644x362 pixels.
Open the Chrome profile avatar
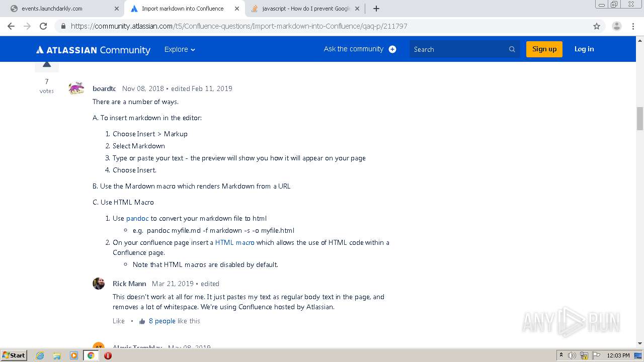pos(616,26)
